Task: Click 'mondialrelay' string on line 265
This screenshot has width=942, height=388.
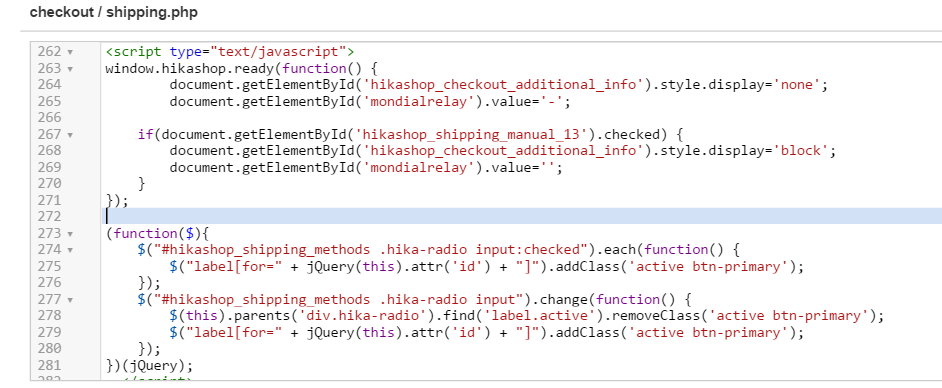Action: pyautogui.click(x=419, y=102)
